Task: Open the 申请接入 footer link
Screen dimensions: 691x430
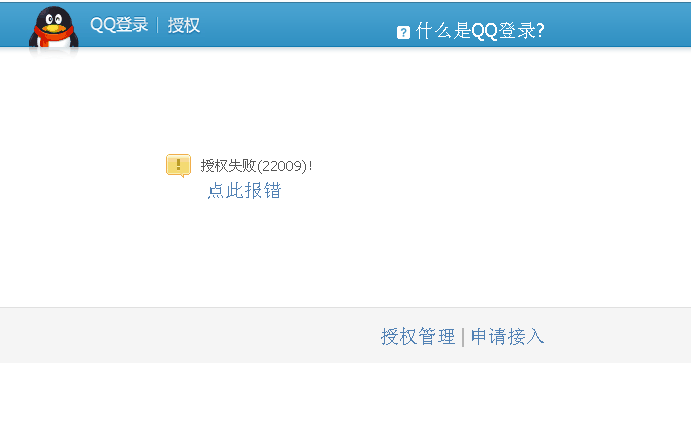Action: (508, 337)
